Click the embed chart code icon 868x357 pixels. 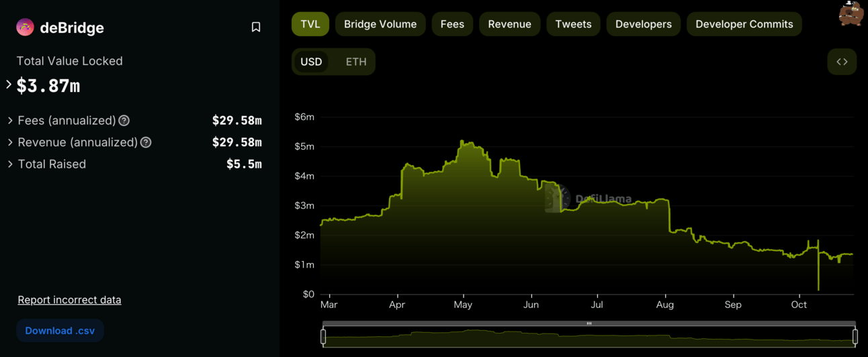tap(842, 62)
